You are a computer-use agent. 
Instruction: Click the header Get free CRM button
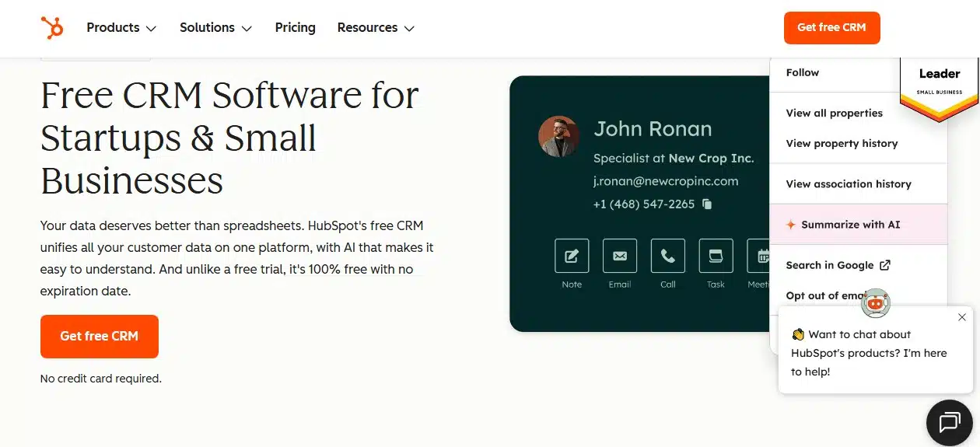pyautogui.click(x=831, y=27)
